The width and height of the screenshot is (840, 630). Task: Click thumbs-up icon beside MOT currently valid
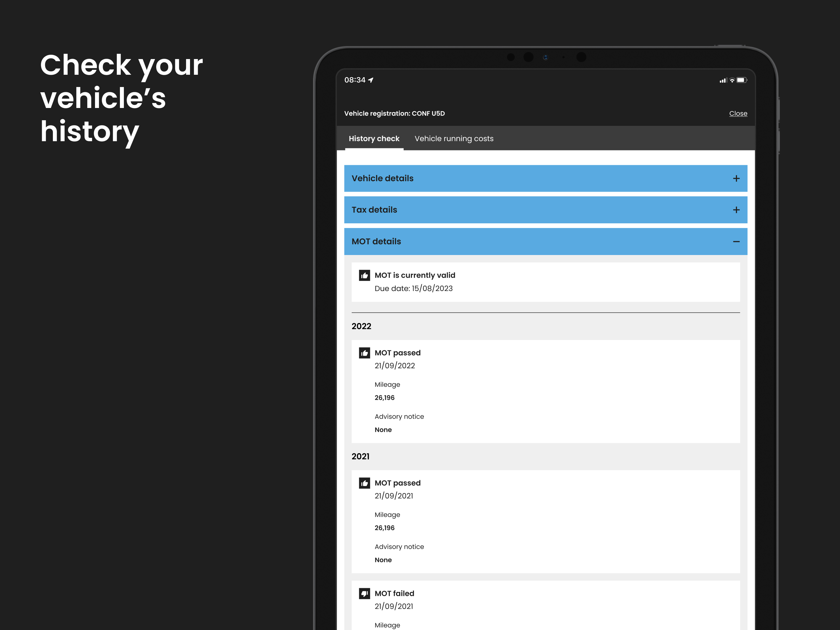click(364, 276)
